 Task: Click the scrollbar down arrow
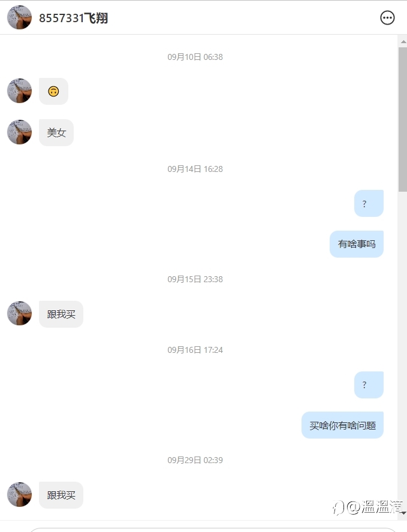[403, 513]
